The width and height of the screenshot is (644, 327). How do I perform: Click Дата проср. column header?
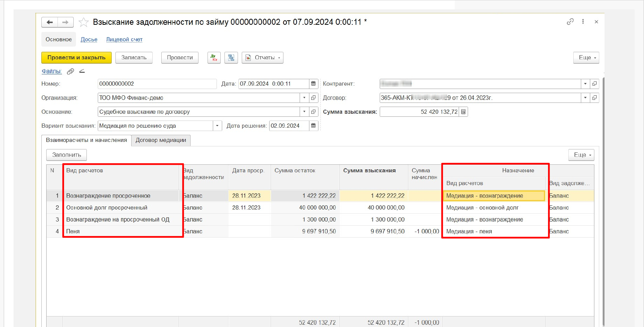click(249, 177)
